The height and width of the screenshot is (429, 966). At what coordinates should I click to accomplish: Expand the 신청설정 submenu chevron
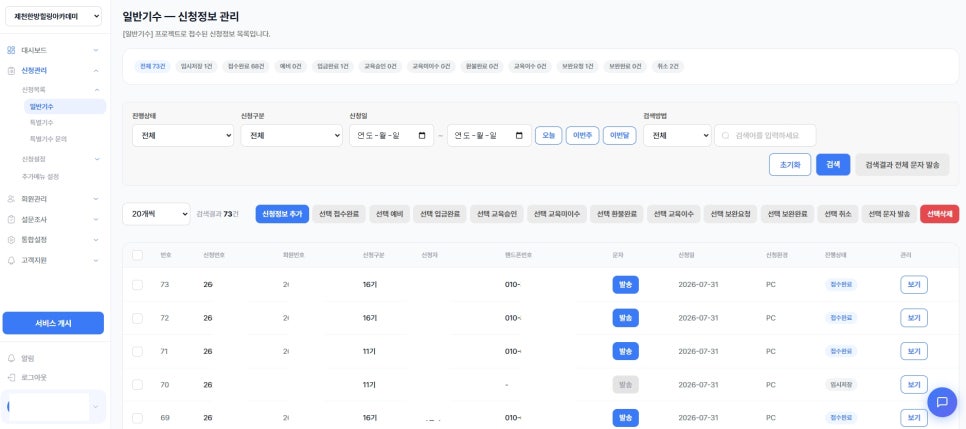click(x=97, y=159)
